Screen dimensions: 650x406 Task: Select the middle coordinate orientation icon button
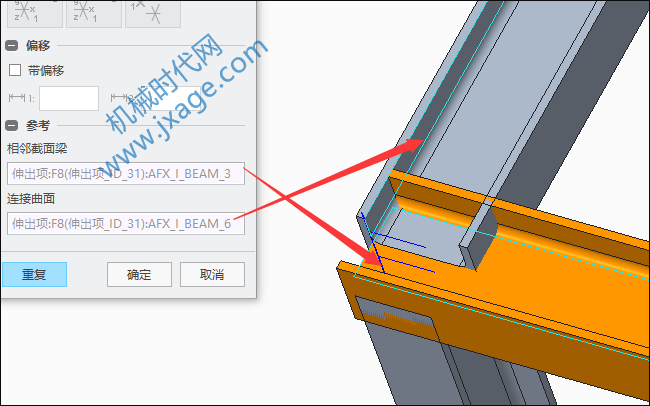tap(94, 13)
